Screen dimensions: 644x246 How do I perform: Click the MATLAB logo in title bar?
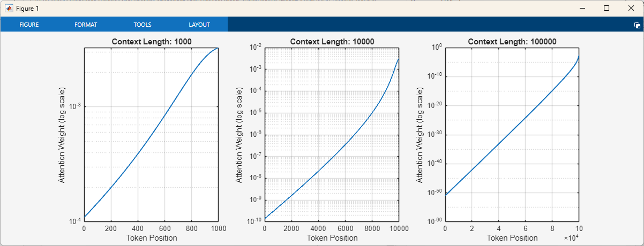pos(9,9)
